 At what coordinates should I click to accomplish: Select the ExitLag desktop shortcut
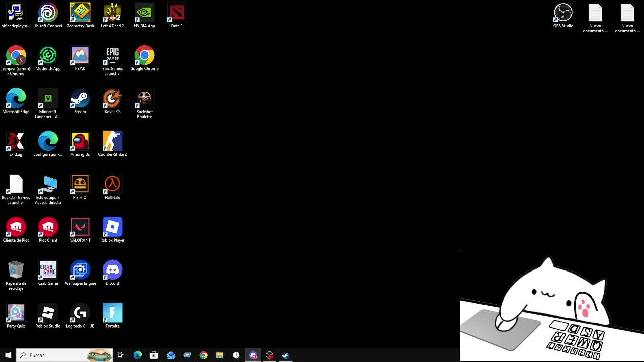click(x=16, y=144)
